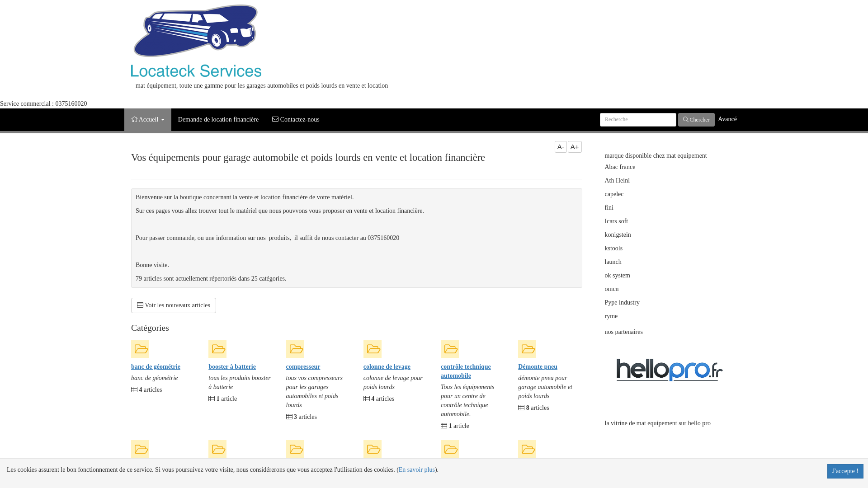The width and height of the screenshot is (868, 488).
Task: Click the contrôle technique automobile folder icon
Action: [450, 348]
